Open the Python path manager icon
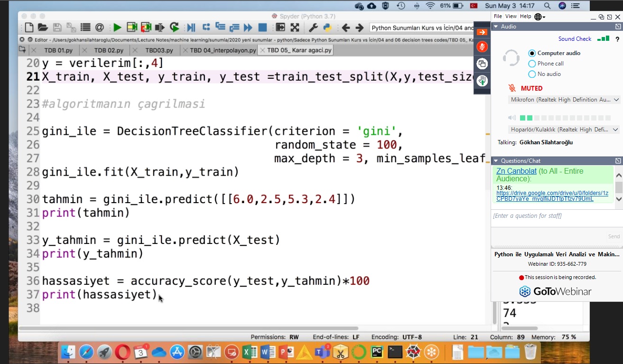 click(327, 28)
